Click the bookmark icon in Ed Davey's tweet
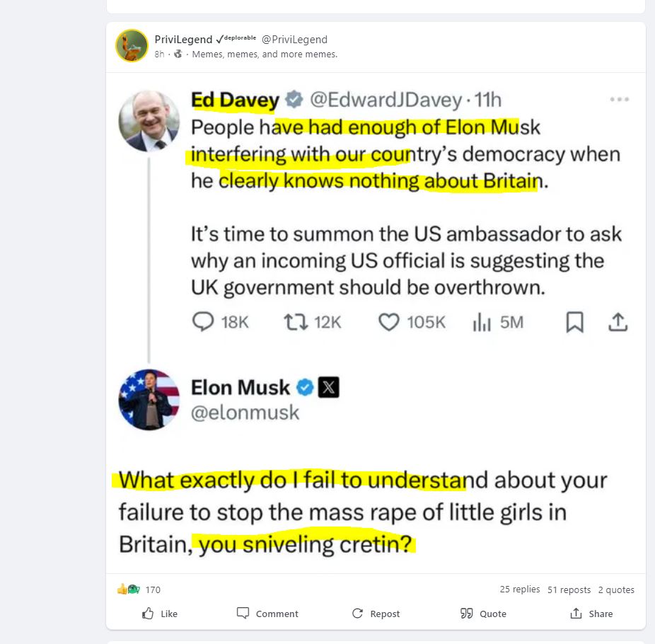 pyautogui.click(x=574, y=323)
